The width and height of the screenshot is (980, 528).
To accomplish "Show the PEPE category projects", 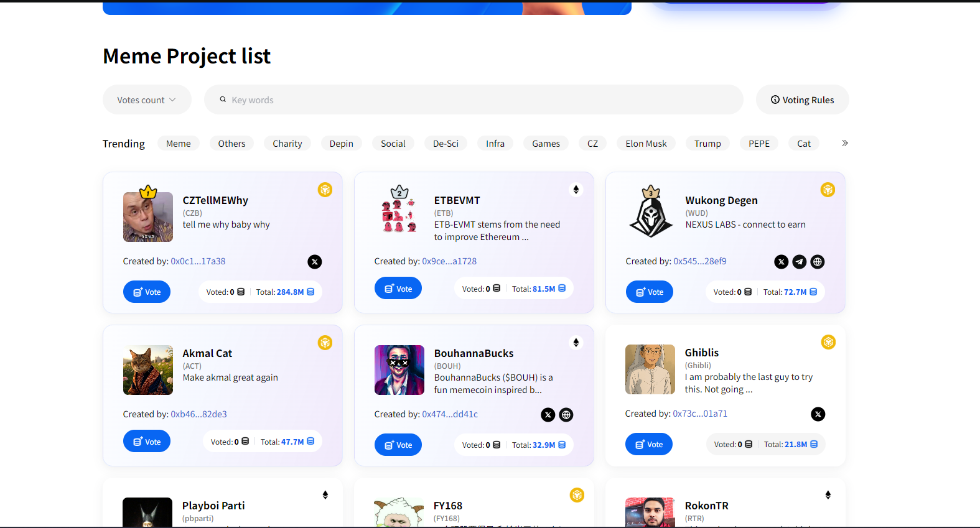I will (x=759, y=144).
